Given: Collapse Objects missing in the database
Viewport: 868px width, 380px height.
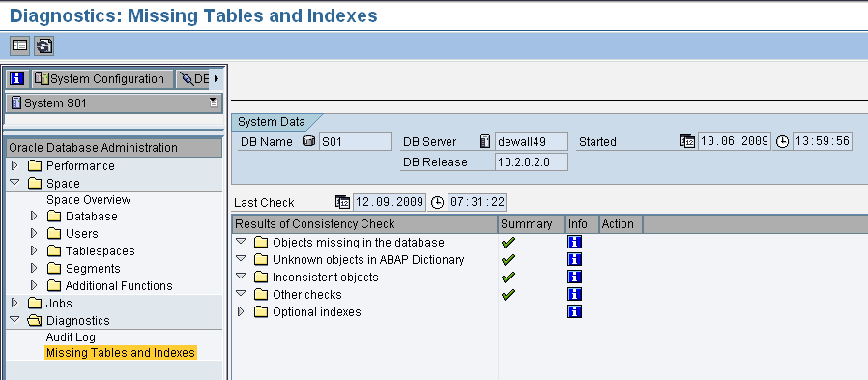Looking at the screenshot, I should click(241, 242).
